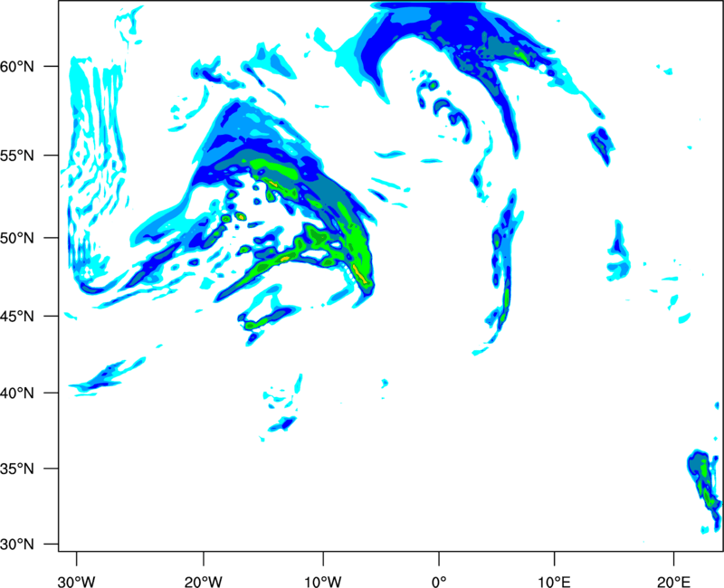Click the 20°E longitude label
Viewport: 724px width, 588px height.
(673, 582)
